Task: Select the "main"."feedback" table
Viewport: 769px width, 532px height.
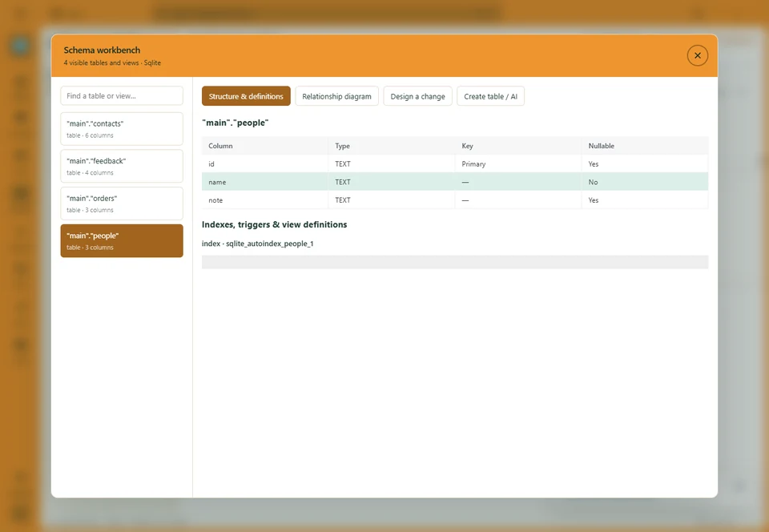Action: click(x=122, y=166)
